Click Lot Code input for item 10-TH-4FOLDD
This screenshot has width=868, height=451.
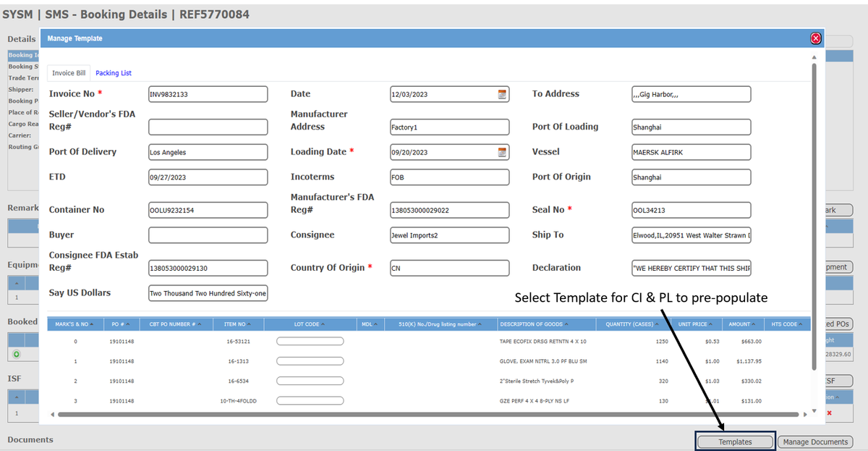click(310, 400)
